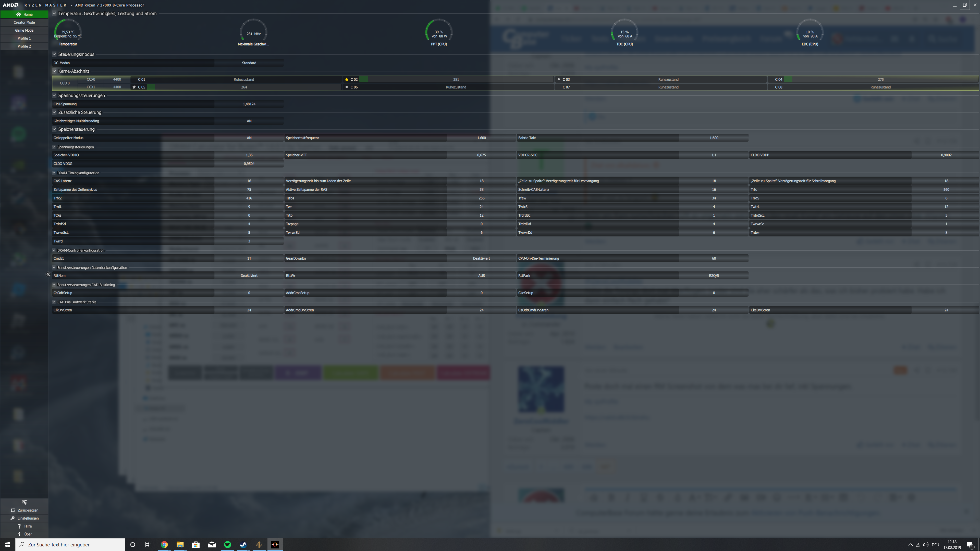
Task: Click the collapse sidebar double-arrow icon
Action: click(48, 274)
